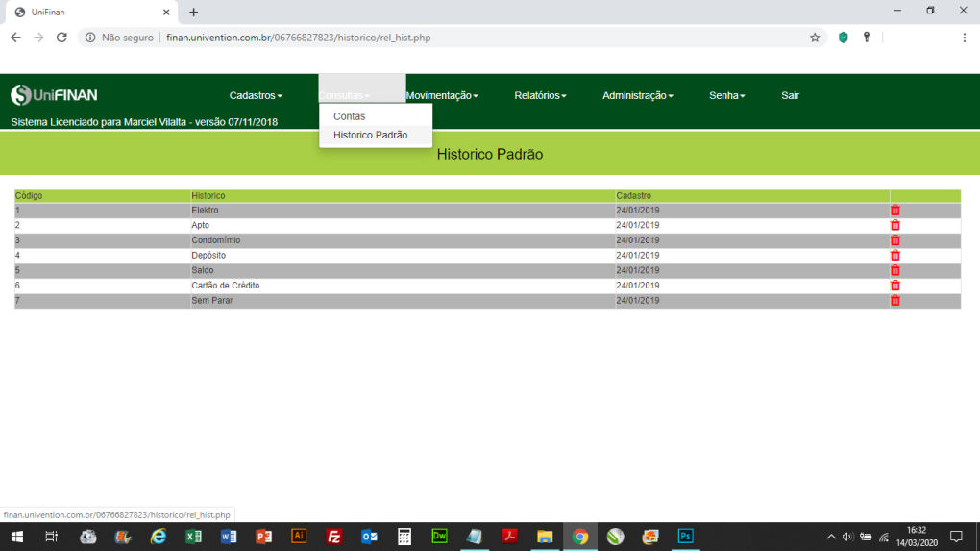Go back to the previous browser page
Image resolution: width=980 pixels, height=551 pixels.
15,38
